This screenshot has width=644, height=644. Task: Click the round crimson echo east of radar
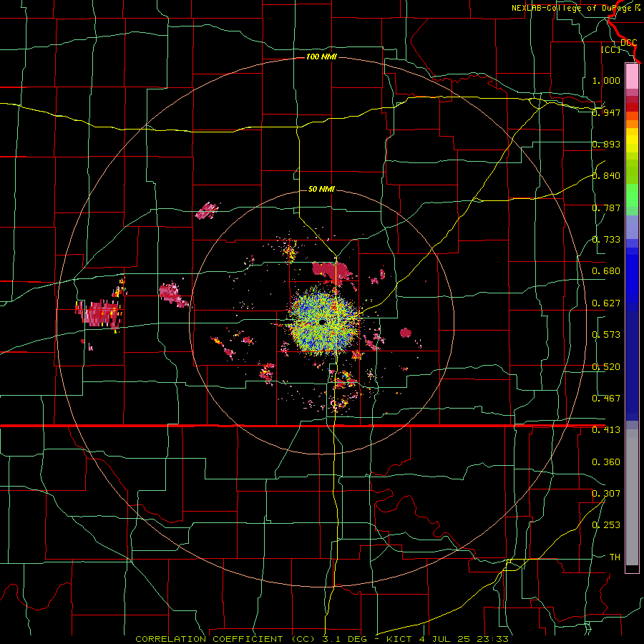(x=406, y=332)
